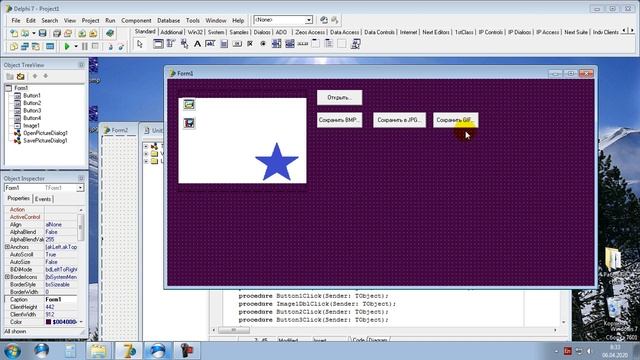Select the arrow pointer in component palette
Screen dimensions: 640x360
tap(140, 44)
